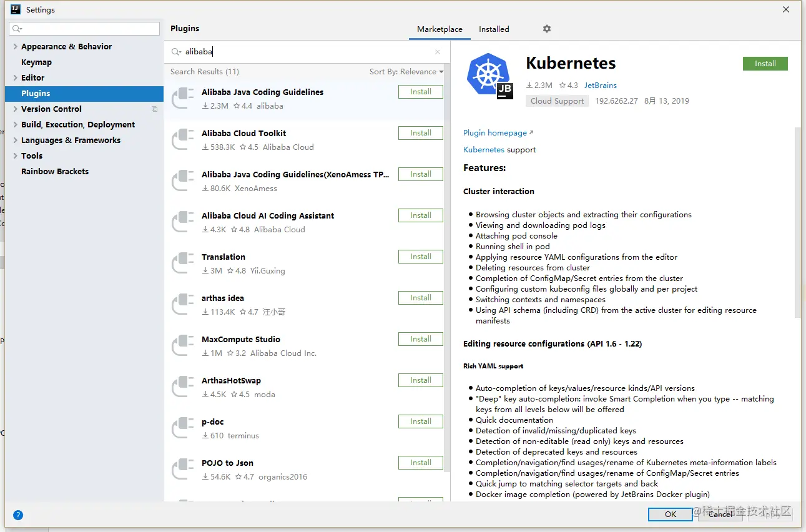Click the Kubernetes support link
Viewport: 806px width, 532px height.
[484, 150]
